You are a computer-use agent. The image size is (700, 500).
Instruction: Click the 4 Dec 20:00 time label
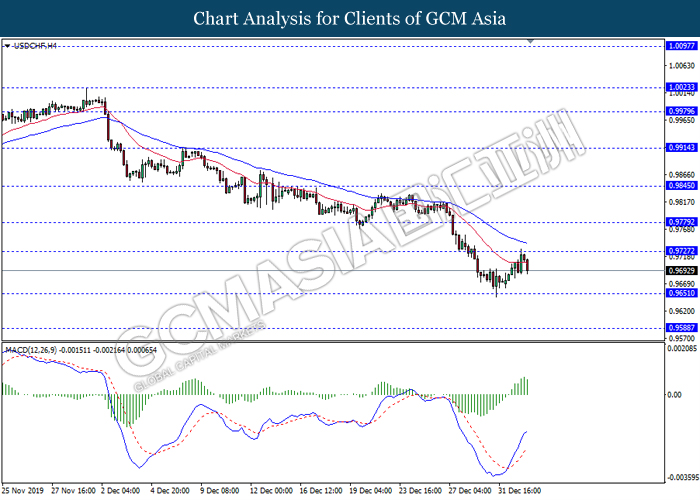click(170, 491)
